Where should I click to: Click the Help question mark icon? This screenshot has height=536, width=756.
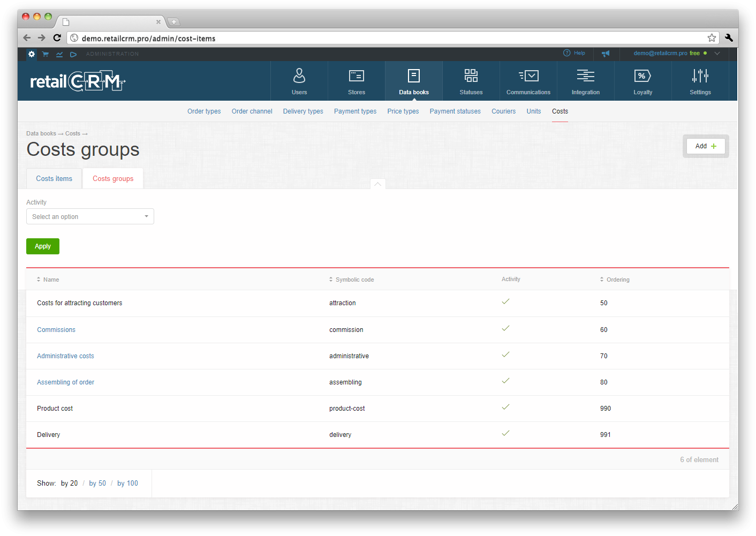567,53
